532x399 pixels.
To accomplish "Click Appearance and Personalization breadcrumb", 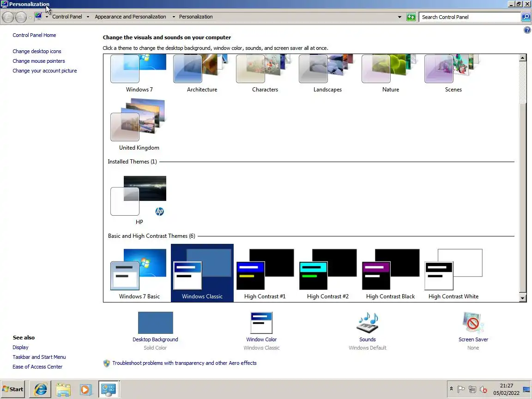I will 130,17.
